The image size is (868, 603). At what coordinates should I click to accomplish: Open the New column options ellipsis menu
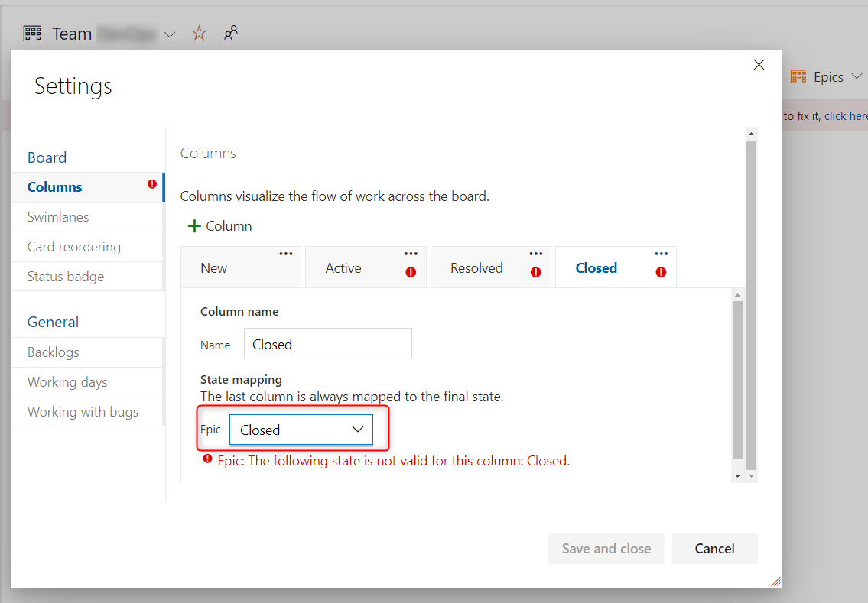point(286,253)
